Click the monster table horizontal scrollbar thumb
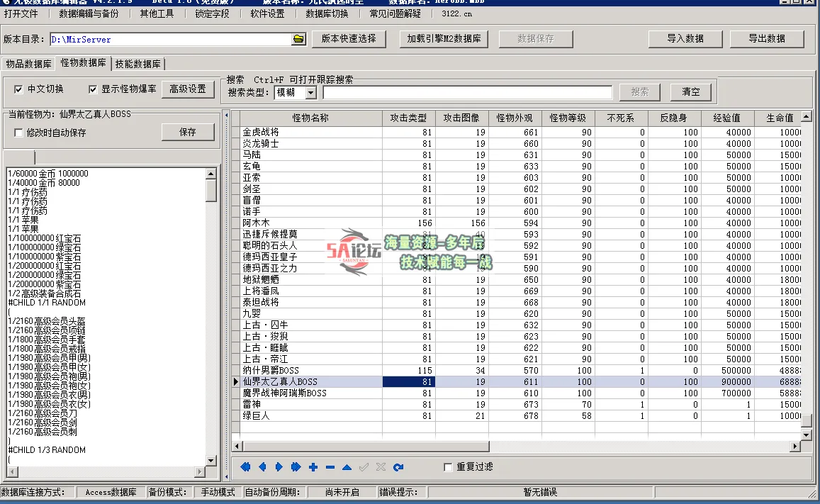 point(366,446)
